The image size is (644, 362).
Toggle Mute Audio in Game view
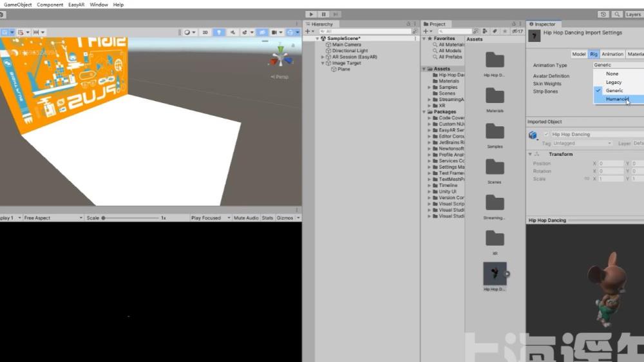click(246, 218)
